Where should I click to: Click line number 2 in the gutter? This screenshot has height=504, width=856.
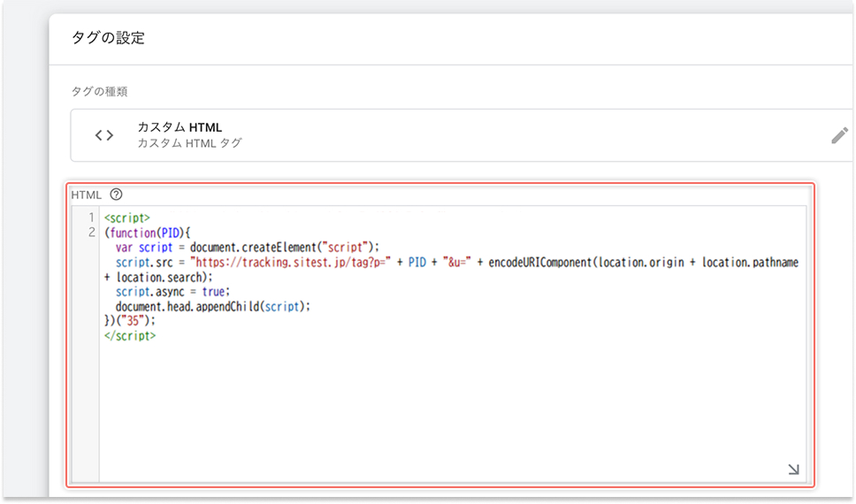click(x=92, y=233)
